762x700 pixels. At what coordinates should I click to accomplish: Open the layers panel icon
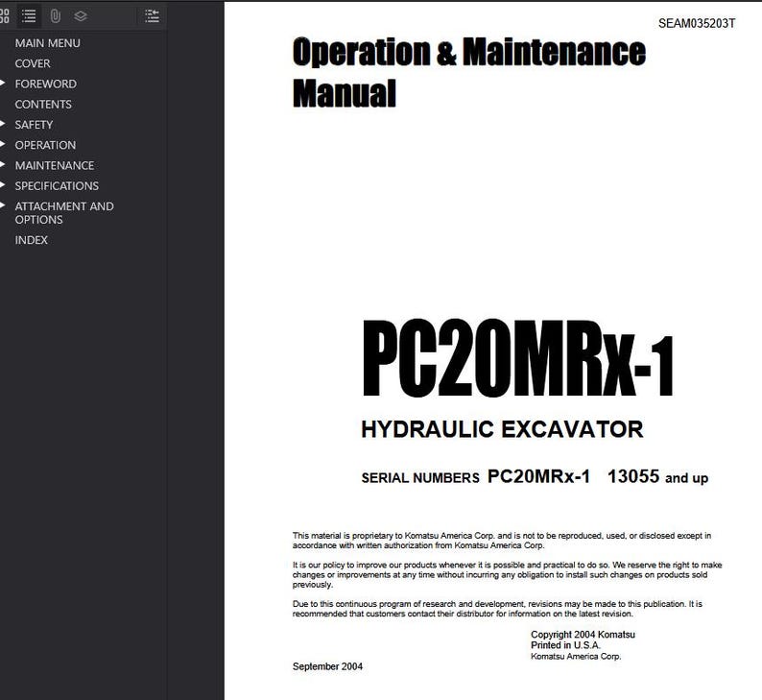81,16
